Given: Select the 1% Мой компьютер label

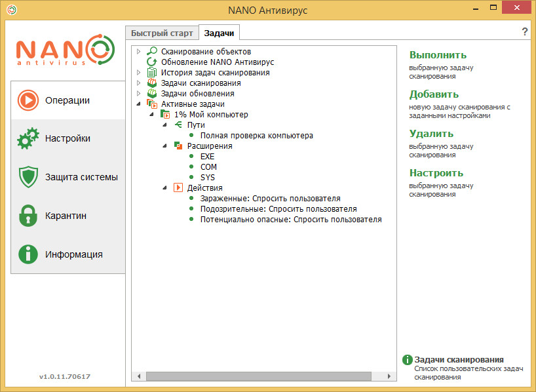Looking at the screenshot, I should point(211,115).
